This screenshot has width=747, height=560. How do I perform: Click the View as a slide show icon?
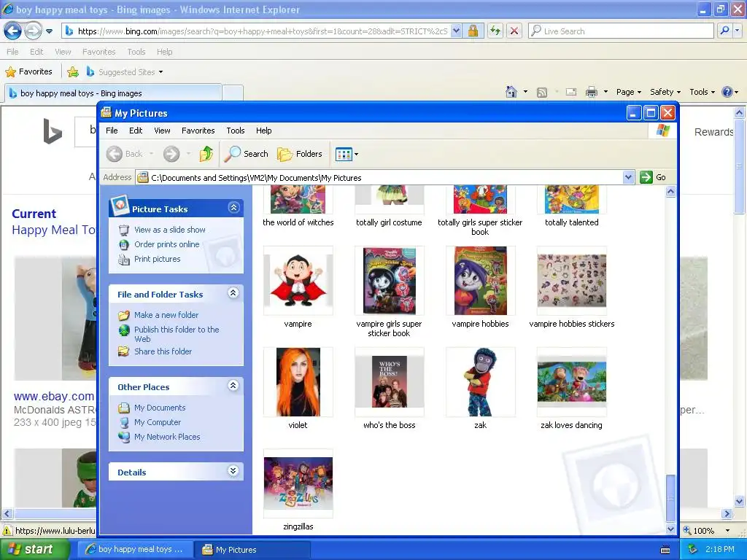[124, 230]
